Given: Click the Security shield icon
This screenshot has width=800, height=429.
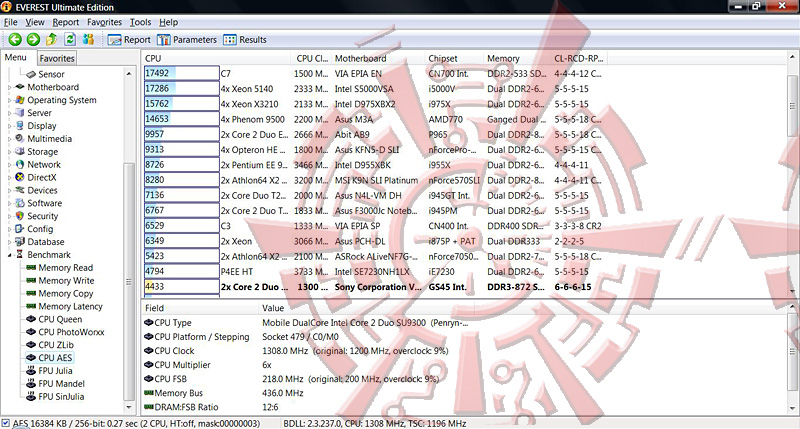Looking at the screenshot, I should click(x=20, y=216).
